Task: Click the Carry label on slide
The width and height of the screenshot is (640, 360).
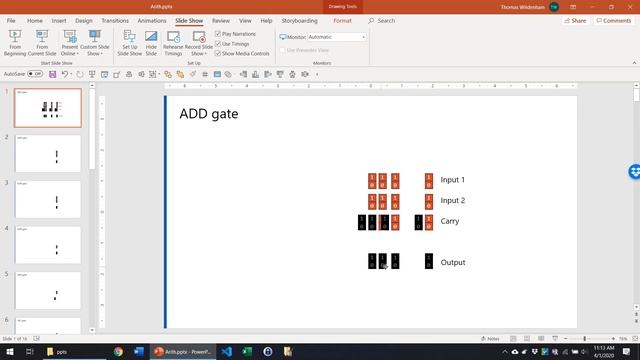Action: coord(449,221)
